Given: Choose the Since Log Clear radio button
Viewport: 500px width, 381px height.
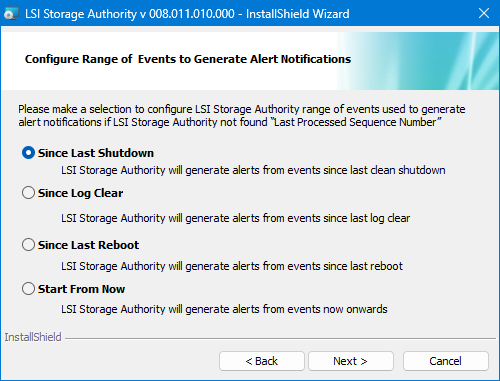Looking at the screenshot, I should [28, 193].
